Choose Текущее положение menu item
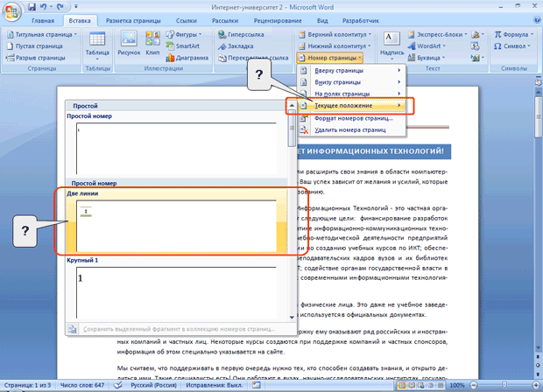Viewport: 543px width, 392px height. (351, 106)
